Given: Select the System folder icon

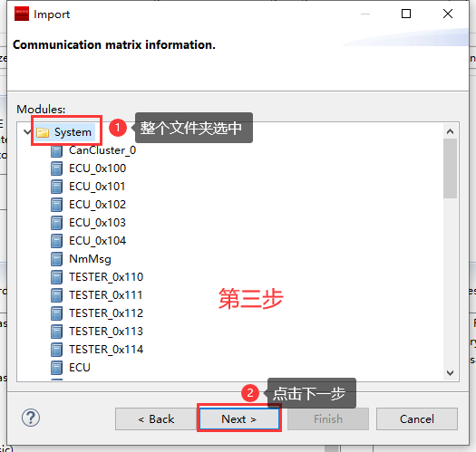Looking at the screenshot, I should [x=43, y=132].
